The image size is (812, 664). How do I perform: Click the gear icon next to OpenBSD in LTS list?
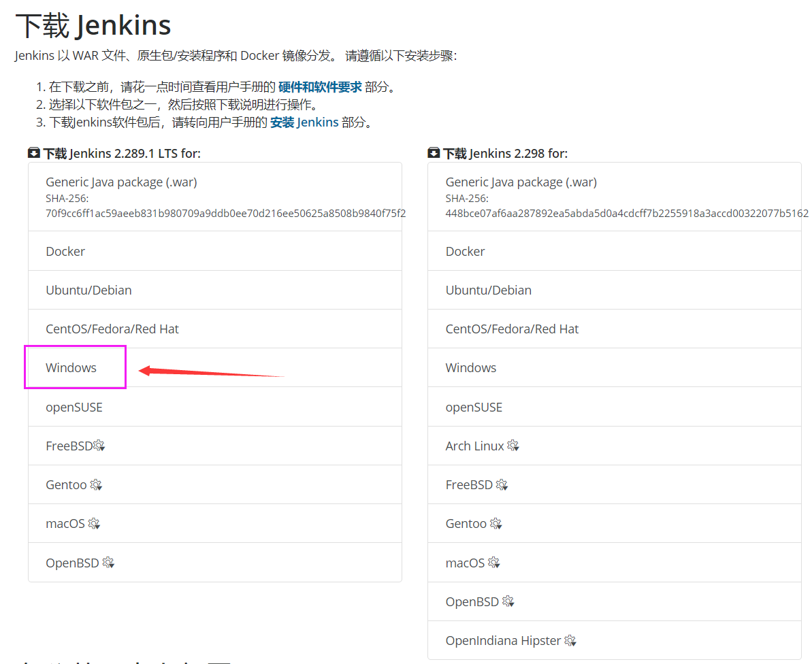pos(108,563)
